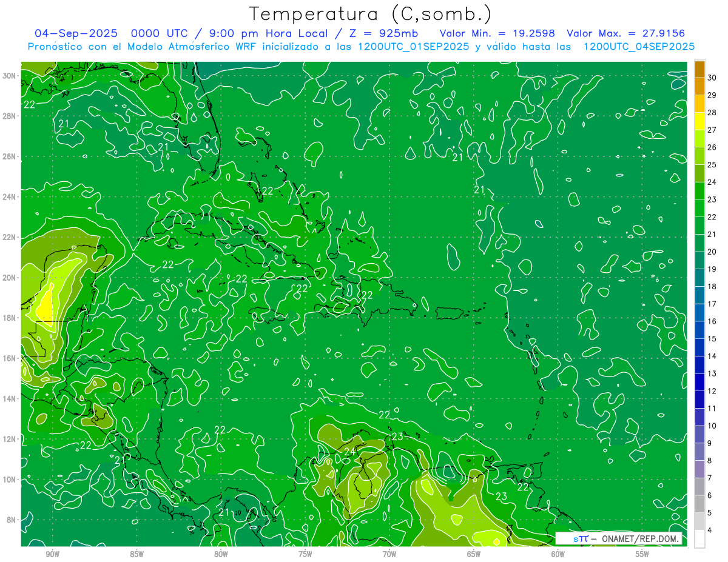Click the "9" label on the color scale

click(710, 443)
